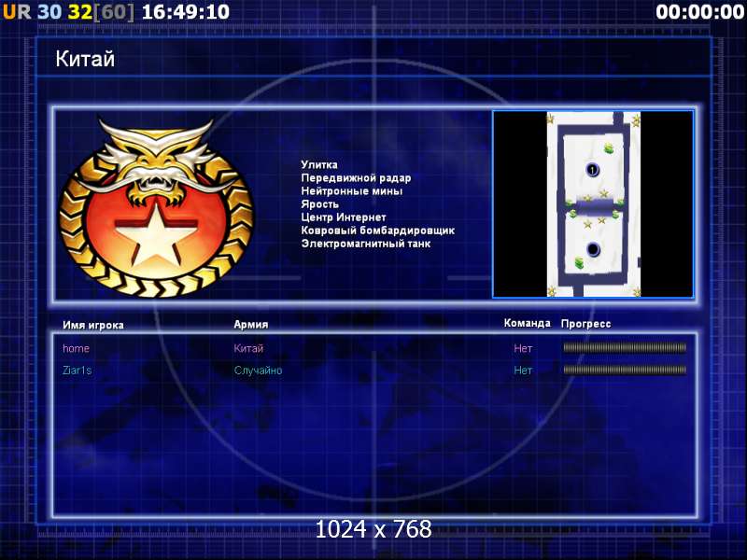Screen dimensions: 747x560
Task: Select "Ярость" entry
Action: (319, 204)
